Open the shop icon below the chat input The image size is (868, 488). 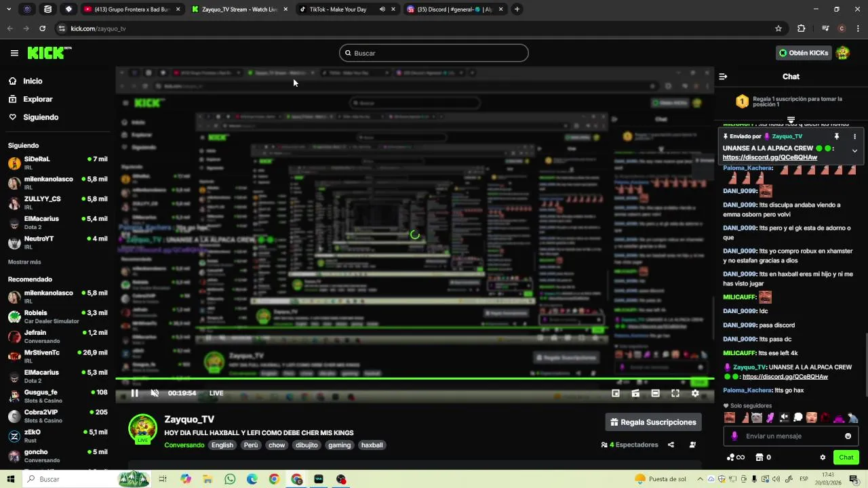[x=759, y=457]
